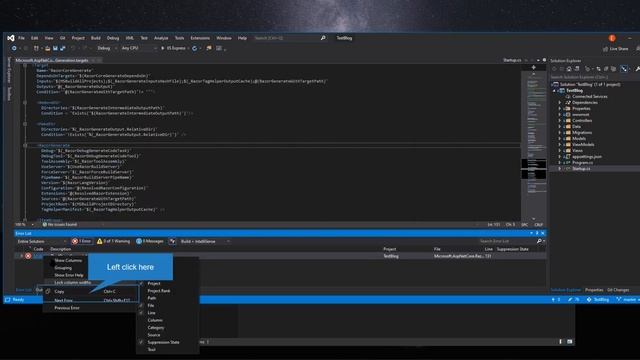Switch to the Git Changes tab

click(618, 290)
